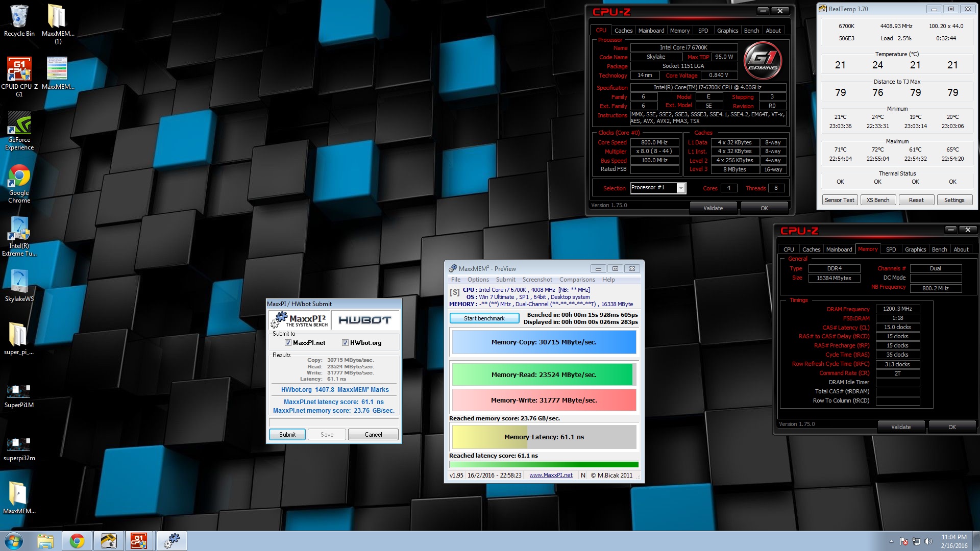Open the Recycle Bin desktop icon
This screenshot has height=551, width=980.
click(x=19, y=20)
